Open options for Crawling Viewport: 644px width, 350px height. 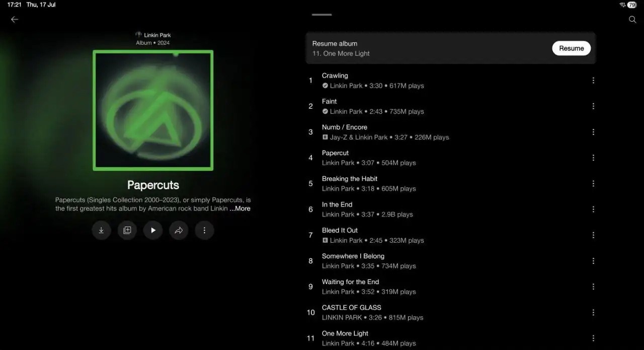pos(593,81)
